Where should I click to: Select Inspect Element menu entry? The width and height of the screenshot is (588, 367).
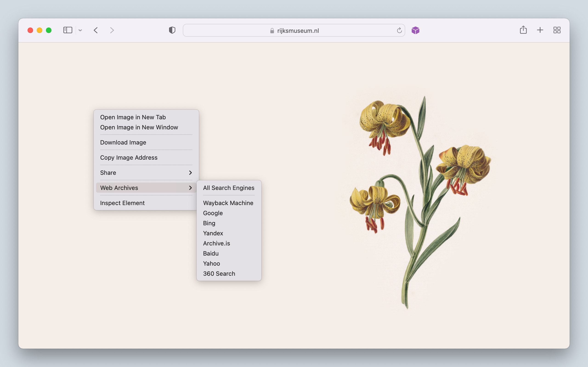coord(122,203)
